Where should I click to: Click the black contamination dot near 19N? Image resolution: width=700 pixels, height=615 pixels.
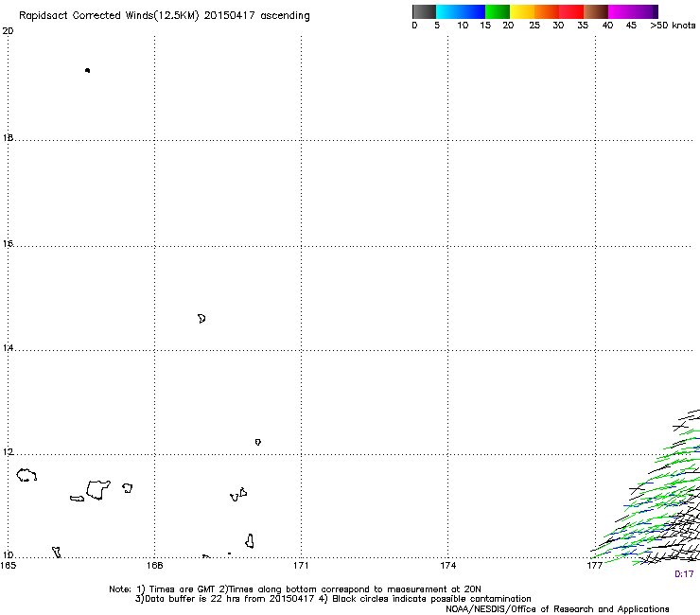[x=87, y=71]
